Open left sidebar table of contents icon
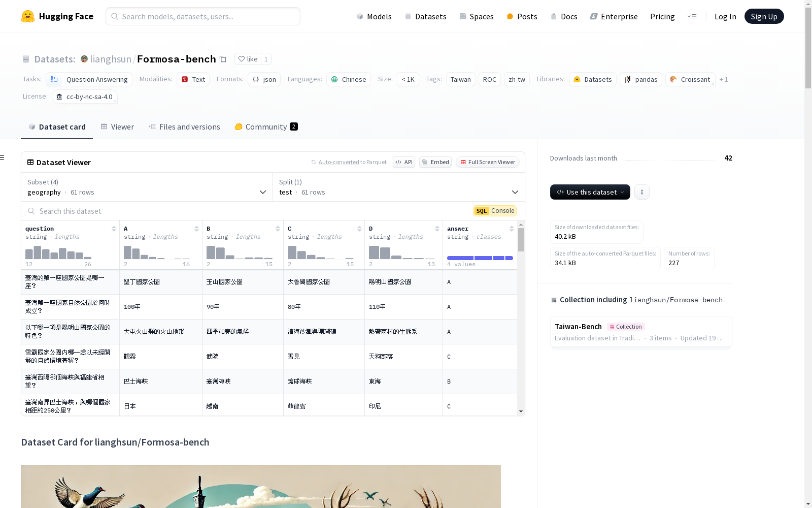 3,157
